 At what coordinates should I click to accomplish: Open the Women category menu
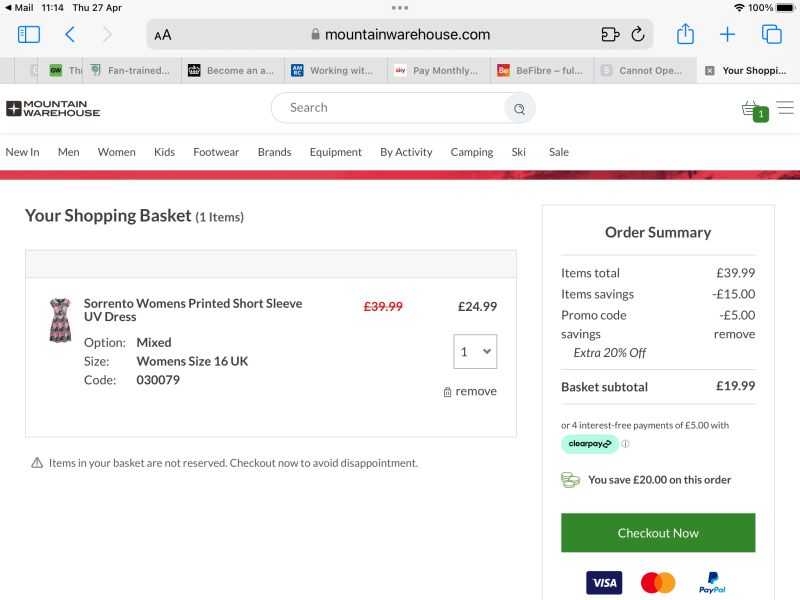click(x=116, y=152)
